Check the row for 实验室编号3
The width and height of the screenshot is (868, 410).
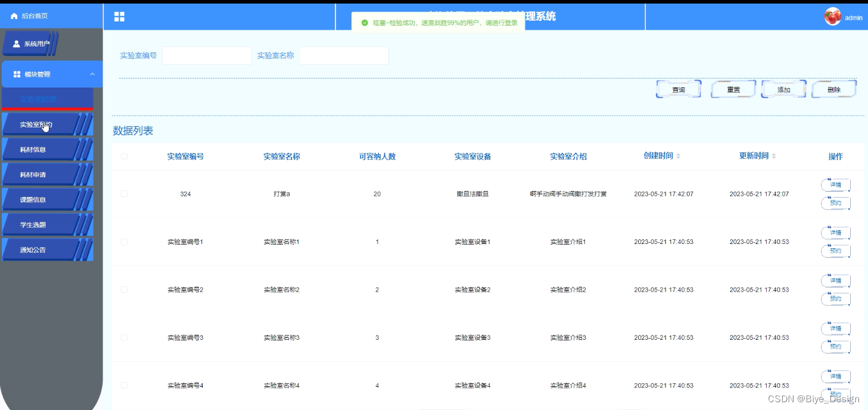124,337
